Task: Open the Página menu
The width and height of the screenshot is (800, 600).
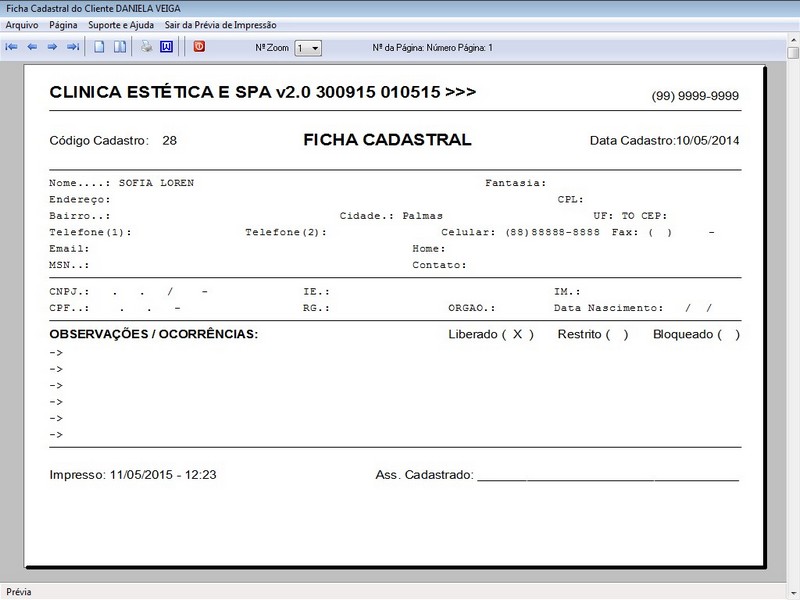Action: pyautogui.click(x=63, y=25)
